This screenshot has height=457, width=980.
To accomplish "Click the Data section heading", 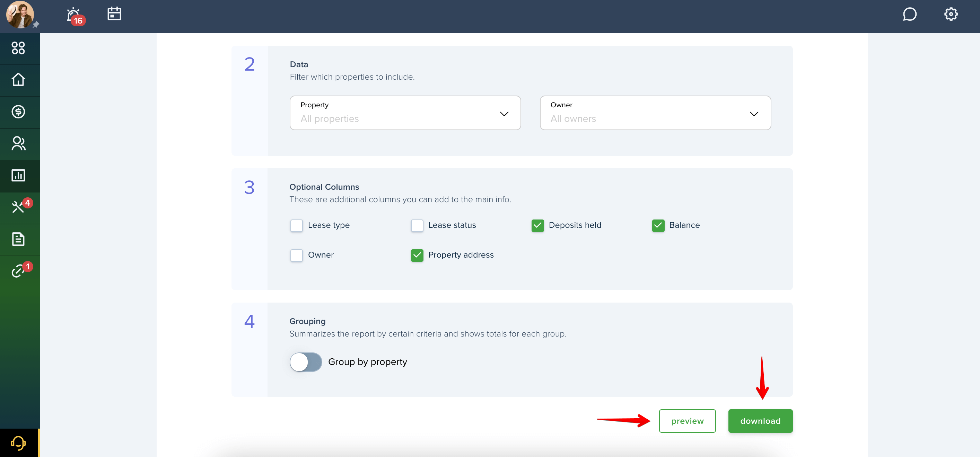I will (x=299, y=64).
